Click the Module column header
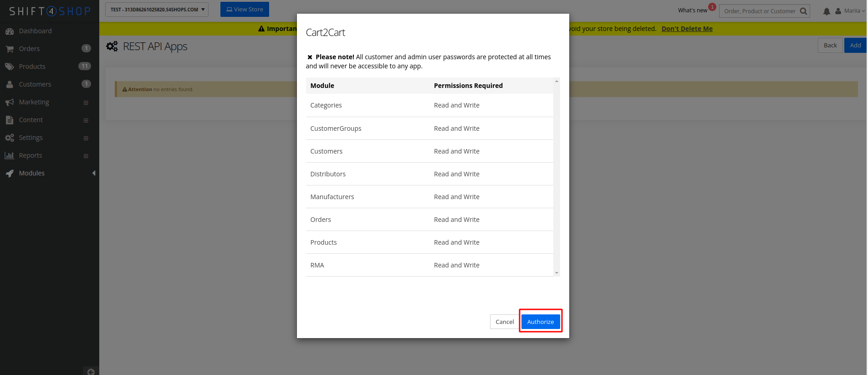Image resolution: width=868 pixels, height=375 pixels. click(322, 86)
